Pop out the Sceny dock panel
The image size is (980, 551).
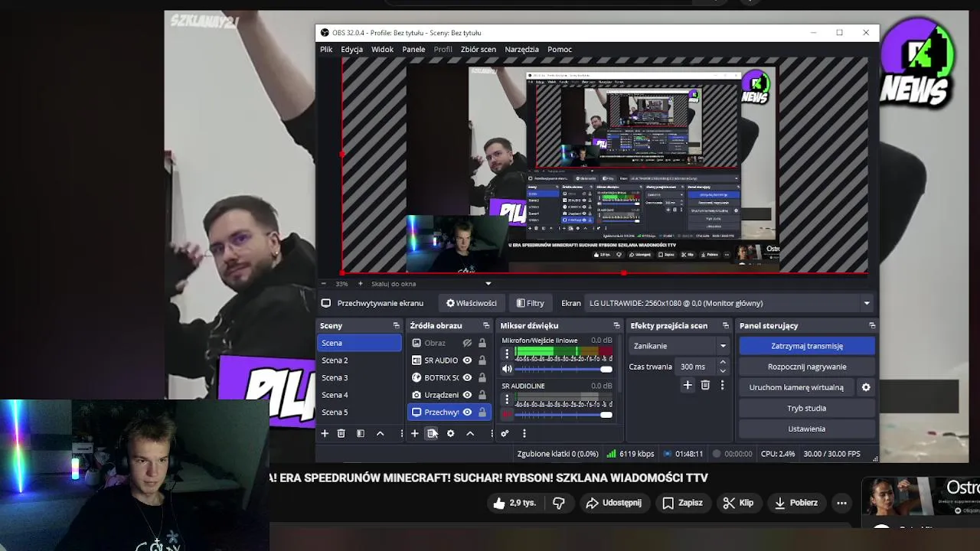click(x=396, y=325)
